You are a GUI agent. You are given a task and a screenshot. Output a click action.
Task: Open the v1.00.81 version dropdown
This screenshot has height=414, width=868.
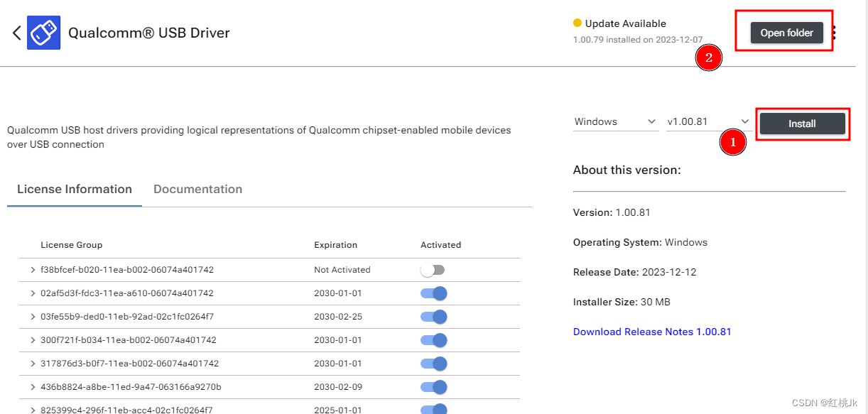708,121
